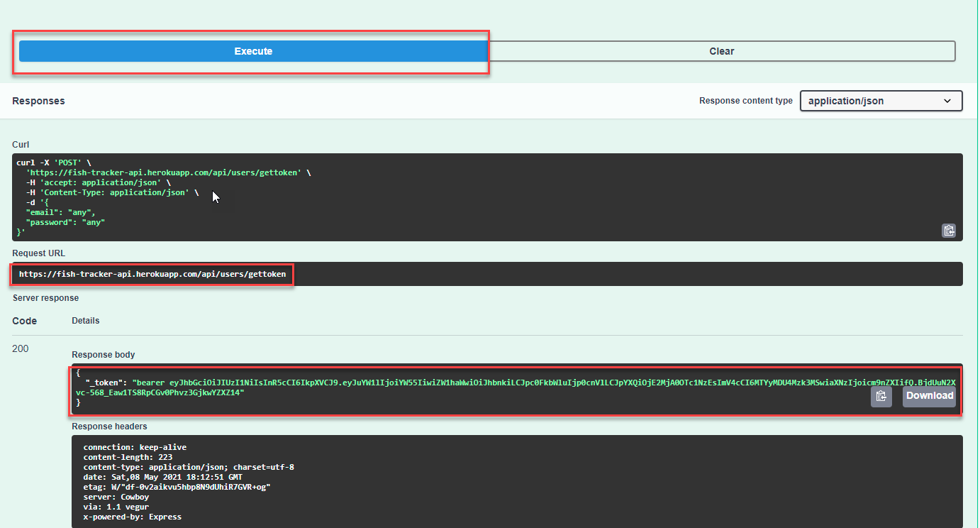Click the "via: 1.1 vegur" header line
The width and height of the screenshot is (980, 528).
pyautogui.click(x=116, y=507)
